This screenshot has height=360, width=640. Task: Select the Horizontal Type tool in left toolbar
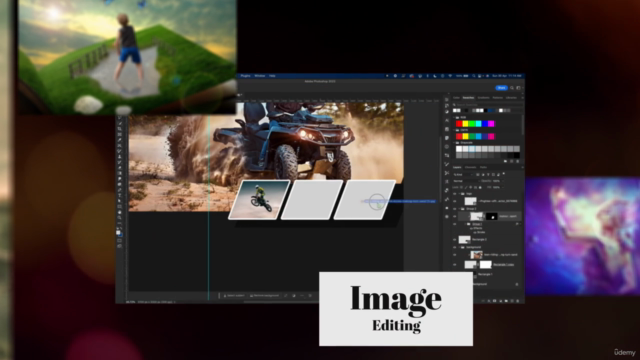(x=120, y=195)
